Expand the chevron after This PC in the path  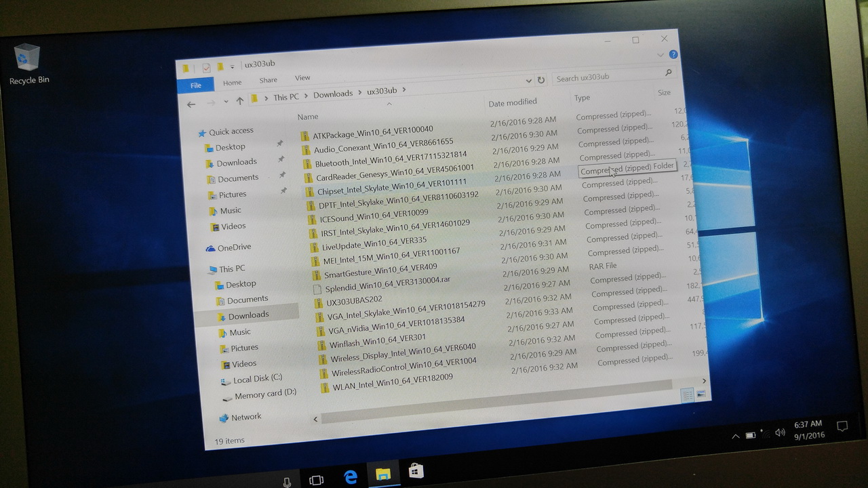(306, 96)
